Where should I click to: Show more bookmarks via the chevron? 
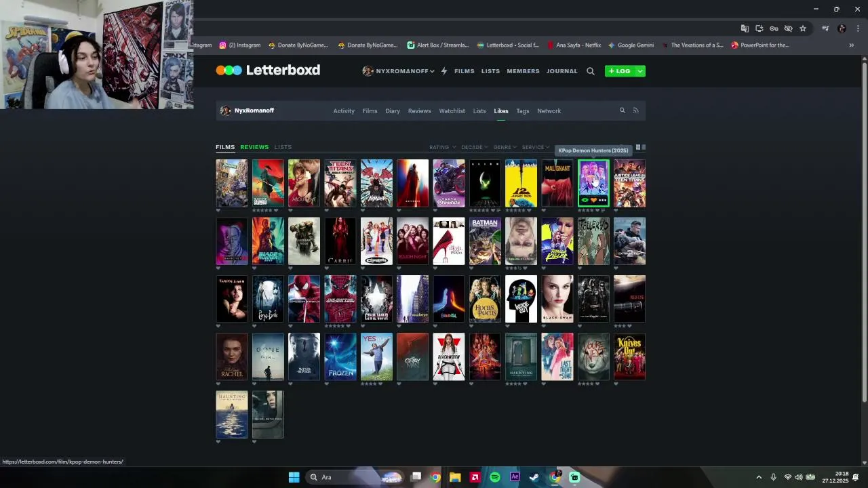click(x=852, y=45)
